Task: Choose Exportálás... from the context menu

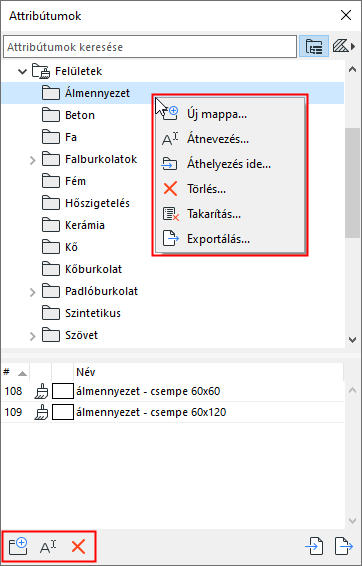Action: pyautogui.click(x=230, y=239)
